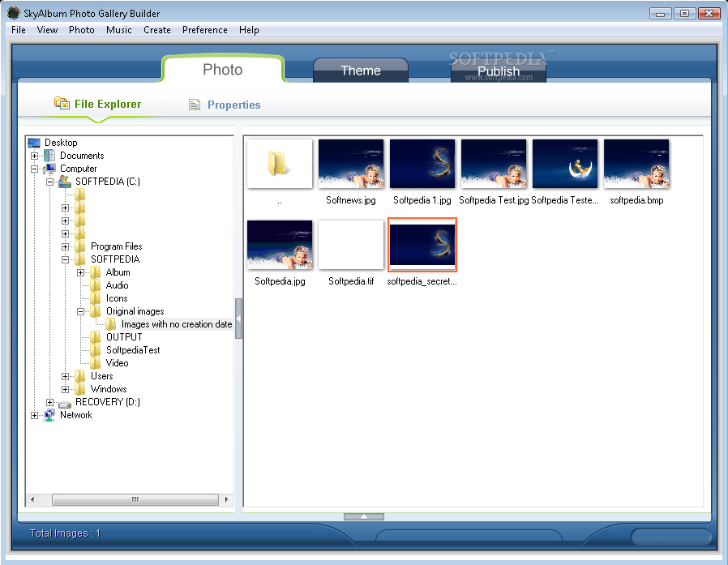Open the Photo menu
Image resolution: width=728 pixels, height=565 pixels.
(82, 30)
